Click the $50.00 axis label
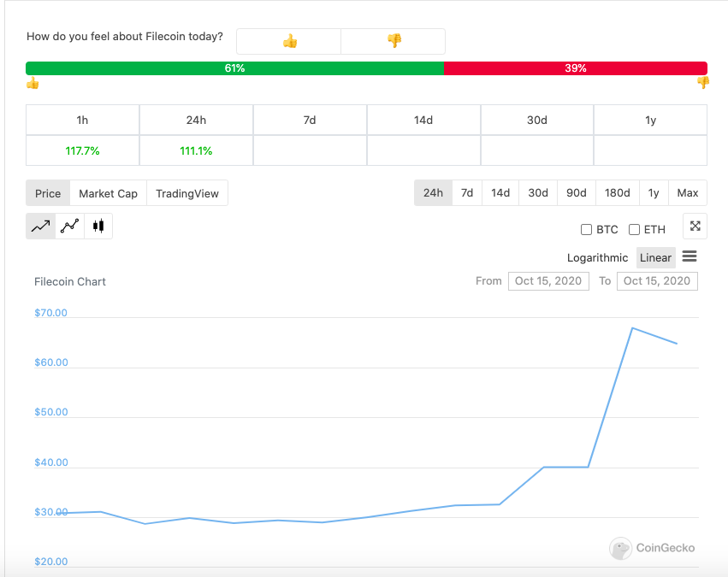This screenshot has height=577, width=728. coord(51,412)
